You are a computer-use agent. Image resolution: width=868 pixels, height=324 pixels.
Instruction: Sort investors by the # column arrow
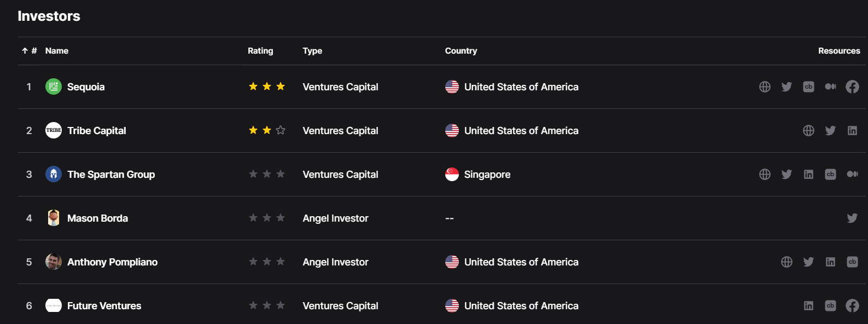tap(25, 51)
